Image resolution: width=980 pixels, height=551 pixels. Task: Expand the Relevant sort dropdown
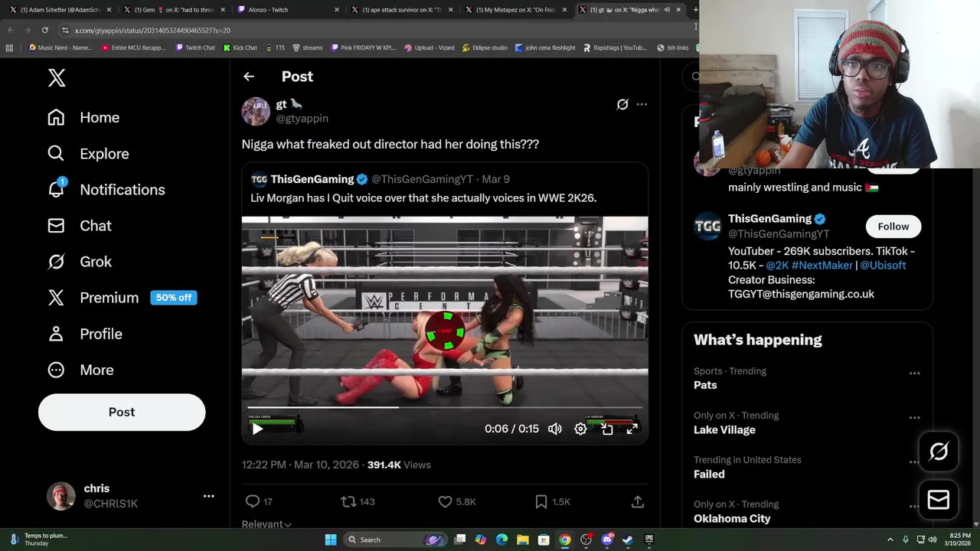click(x=266, y=524)
